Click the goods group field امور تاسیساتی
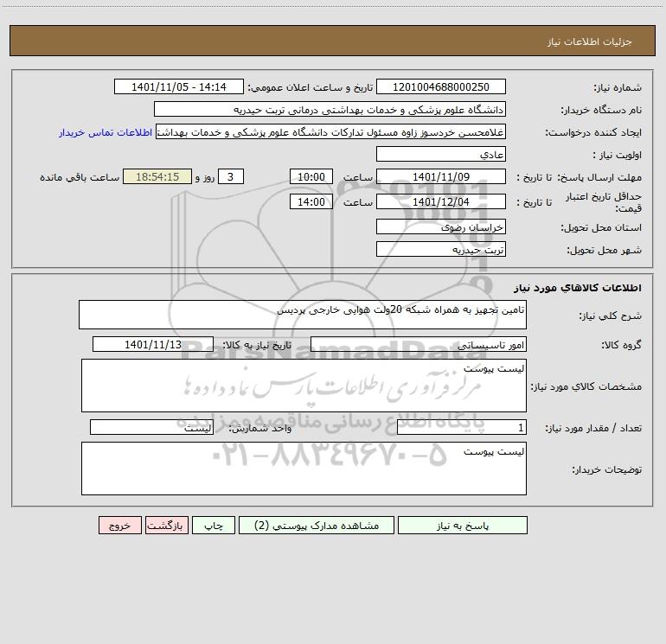This screenshot has width=666, height=644. tap(419, 344)
